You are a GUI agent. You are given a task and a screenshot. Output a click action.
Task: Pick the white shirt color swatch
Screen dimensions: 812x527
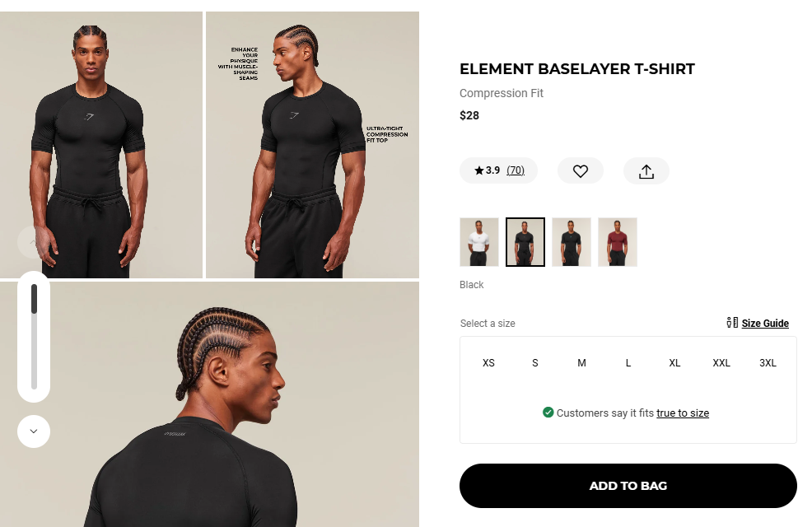pos(479,242)
